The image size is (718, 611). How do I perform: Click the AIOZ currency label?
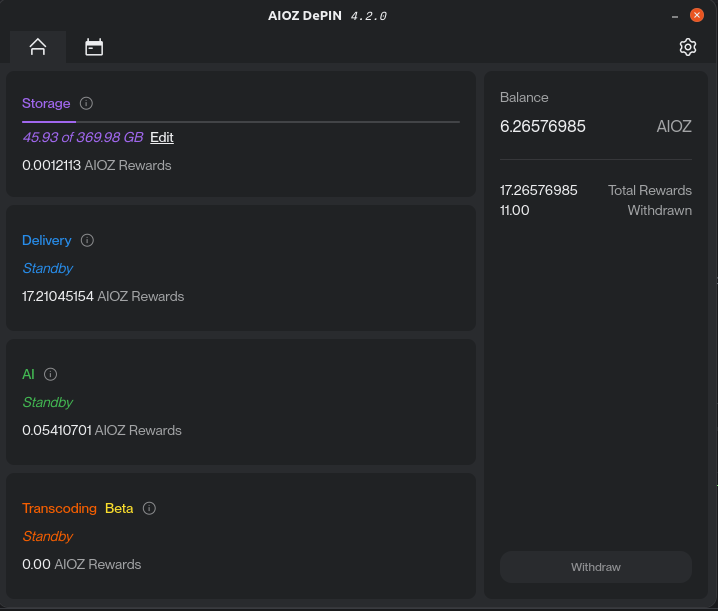click(674, 126)
